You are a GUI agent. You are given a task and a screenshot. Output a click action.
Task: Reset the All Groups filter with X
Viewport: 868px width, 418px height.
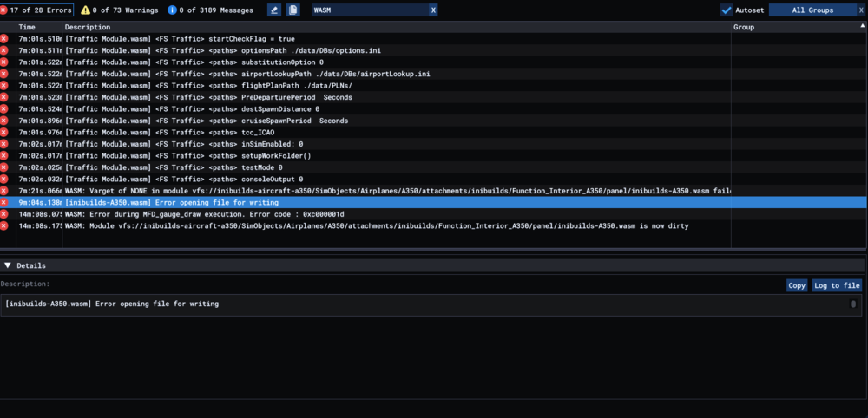pyautogui.click(x=861, y=10)
